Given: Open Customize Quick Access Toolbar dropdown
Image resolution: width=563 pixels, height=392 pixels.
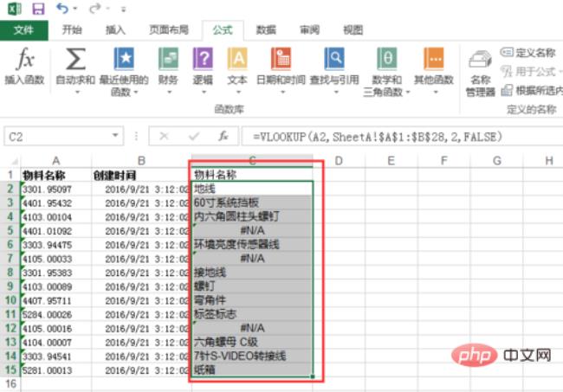Looking at the screenshot, I should pos(123,10).
